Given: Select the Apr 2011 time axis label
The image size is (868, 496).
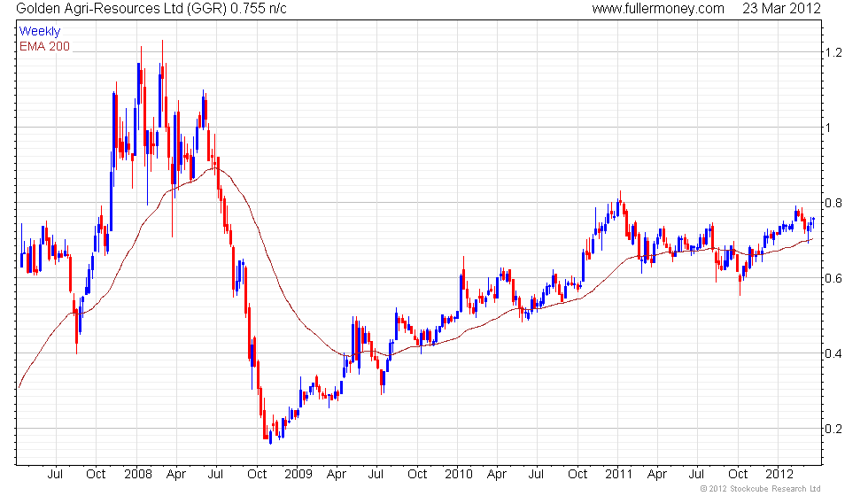Looking at the screenshot, I should point(657,475).
